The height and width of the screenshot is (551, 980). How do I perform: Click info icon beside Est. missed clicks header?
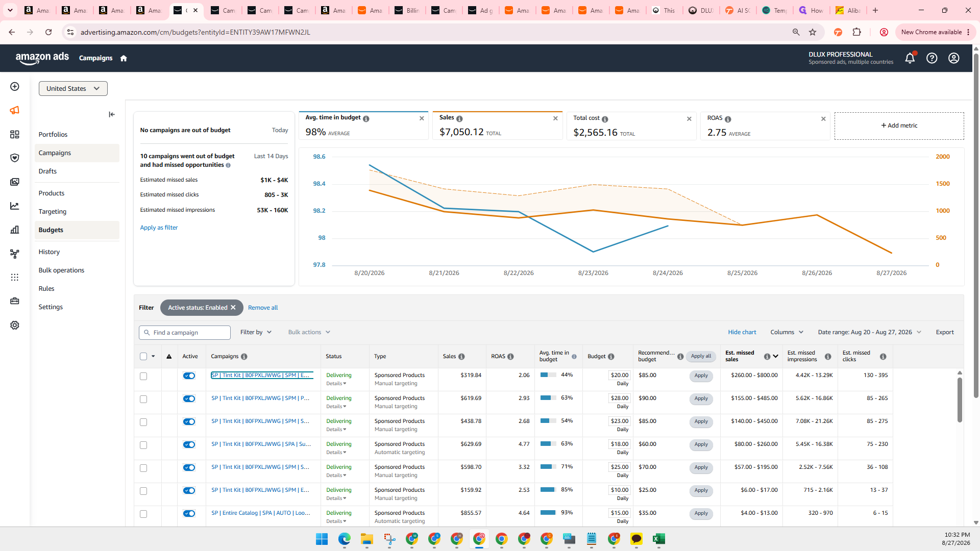point(883,357)
